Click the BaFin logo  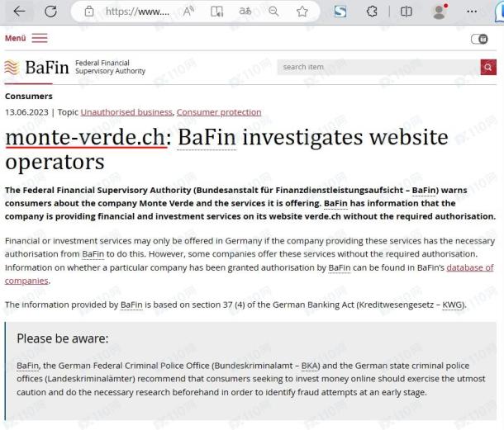(x=36, y=68)
